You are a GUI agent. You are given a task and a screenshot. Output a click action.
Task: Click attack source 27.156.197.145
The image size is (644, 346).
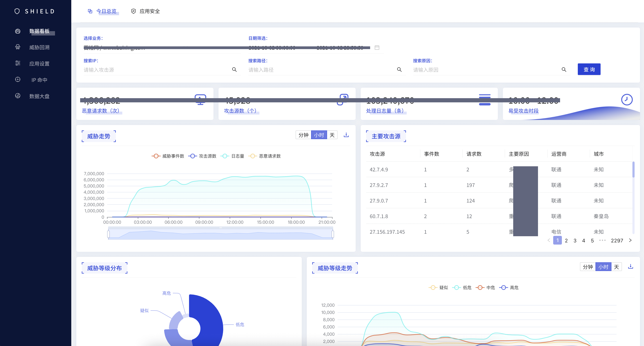pyautogui.click(x=387, y=232)
